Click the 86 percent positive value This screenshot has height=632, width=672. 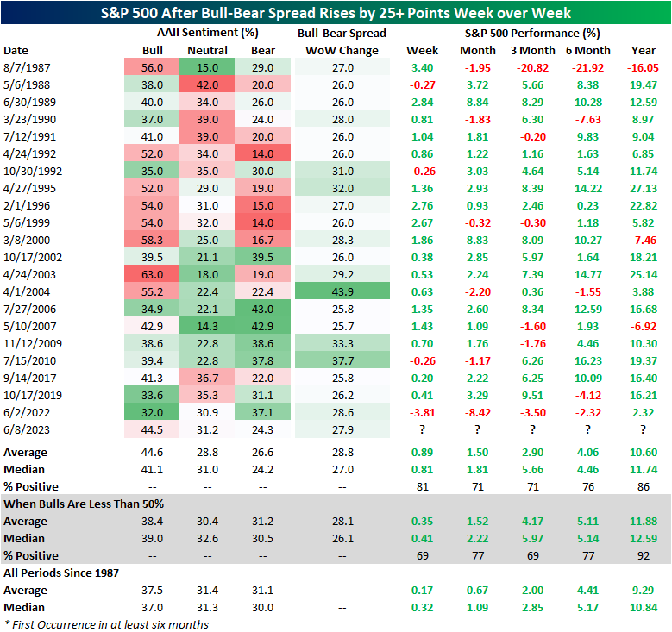(x=643, y=487)
